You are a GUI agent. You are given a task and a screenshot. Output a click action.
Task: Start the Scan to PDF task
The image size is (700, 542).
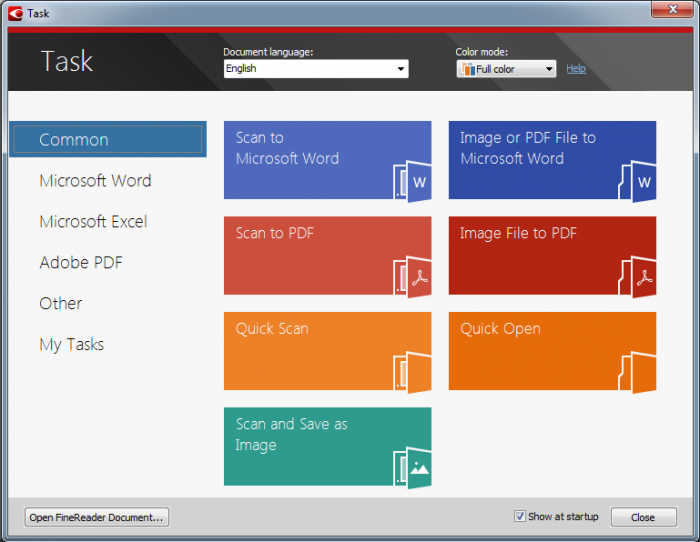tap(328, 255)
